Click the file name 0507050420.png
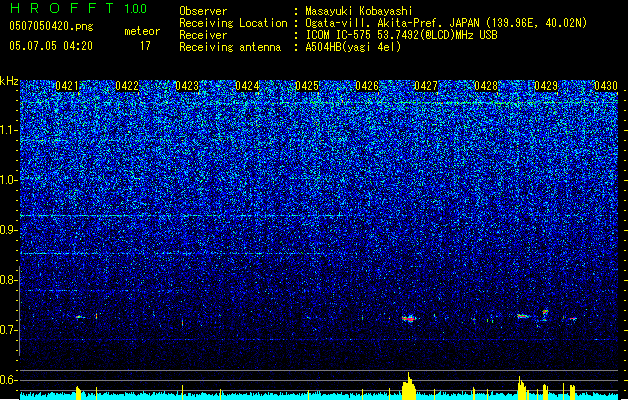629x400 pixels. tap(51, 26)
